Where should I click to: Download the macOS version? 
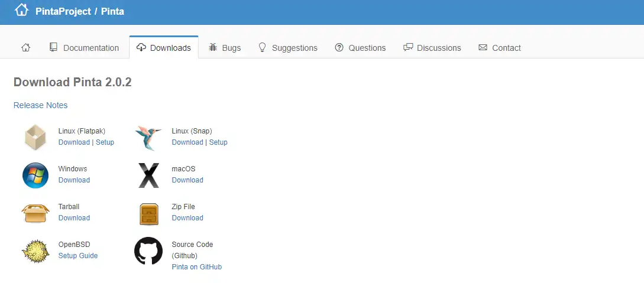coord(187,180)
